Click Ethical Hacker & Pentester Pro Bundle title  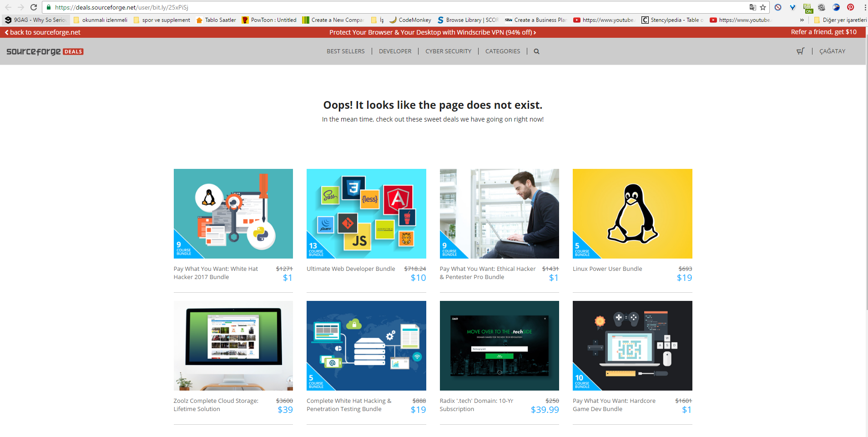coord(488,273)
